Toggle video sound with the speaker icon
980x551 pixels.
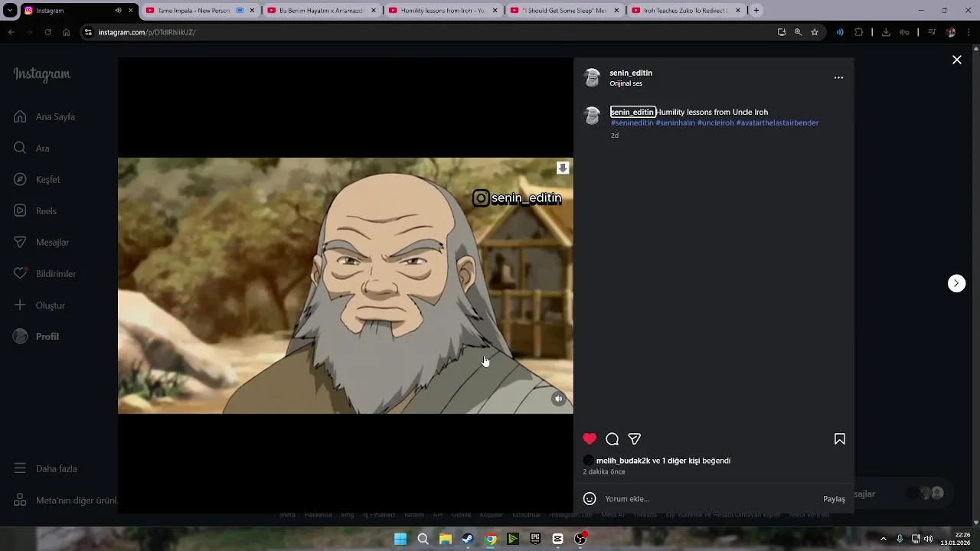(559, 399)
